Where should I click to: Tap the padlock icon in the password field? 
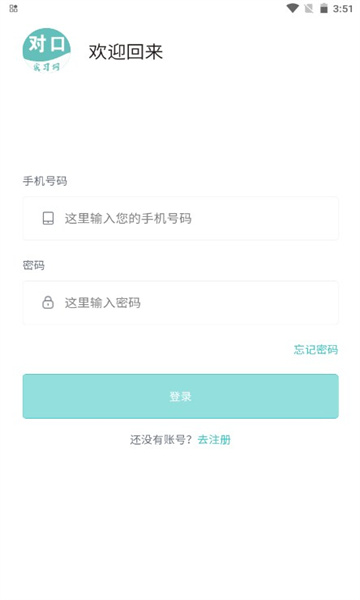[x=48, y=302]
